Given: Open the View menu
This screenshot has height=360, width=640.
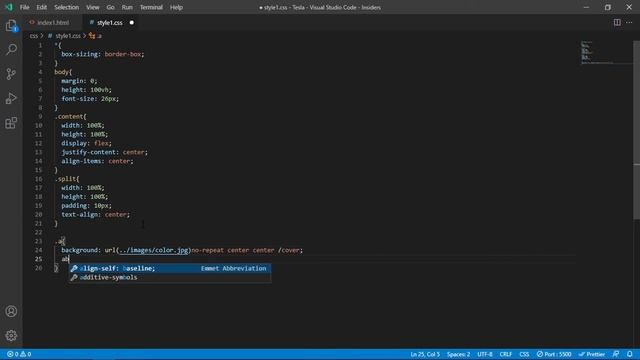Looking at the screenshot, I should (93, 7).
